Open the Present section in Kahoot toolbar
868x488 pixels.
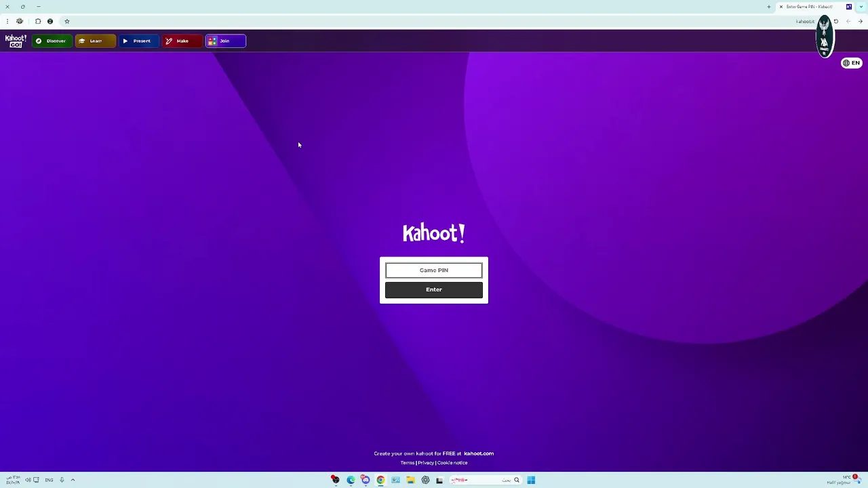tap(138, 41)
